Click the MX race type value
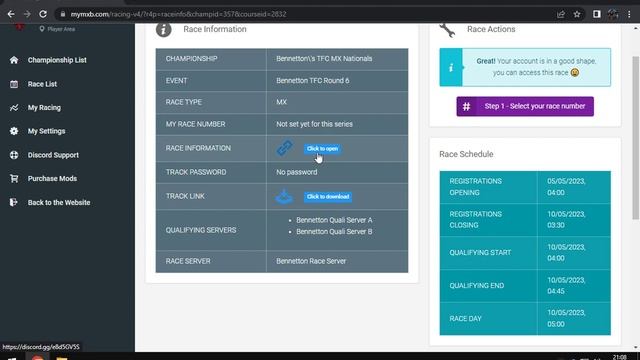640x360 pixels. [281, 102]
